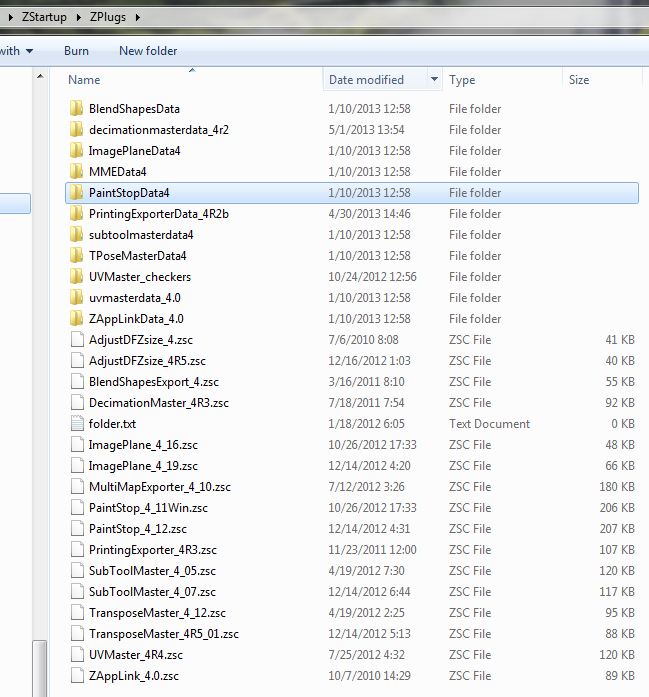Click size value 207 KB

(x=617, y=529)
